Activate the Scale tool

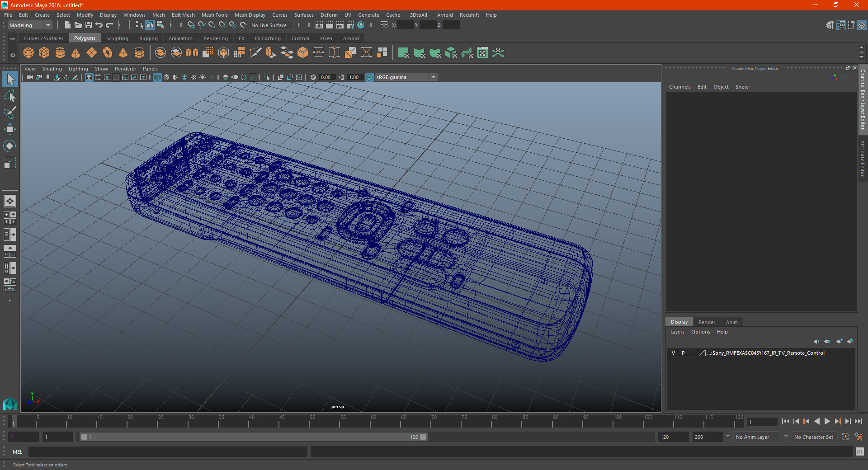9,162
